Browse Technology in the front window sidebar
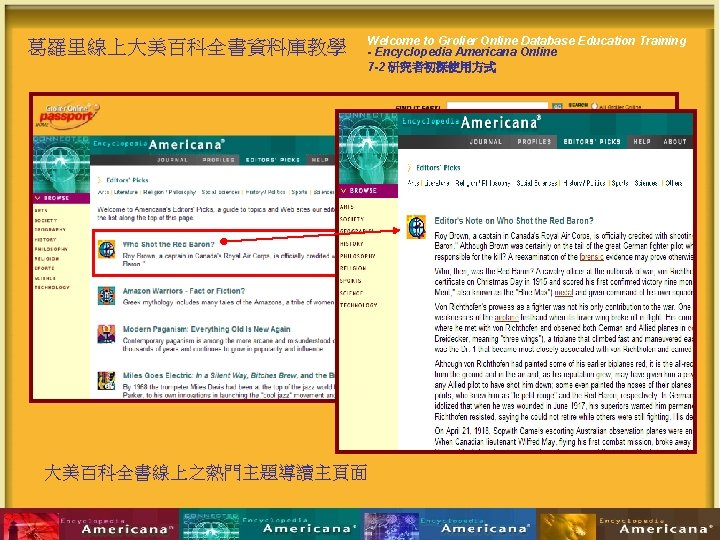The width and height of the screenshot is (720, 540). 359,305
